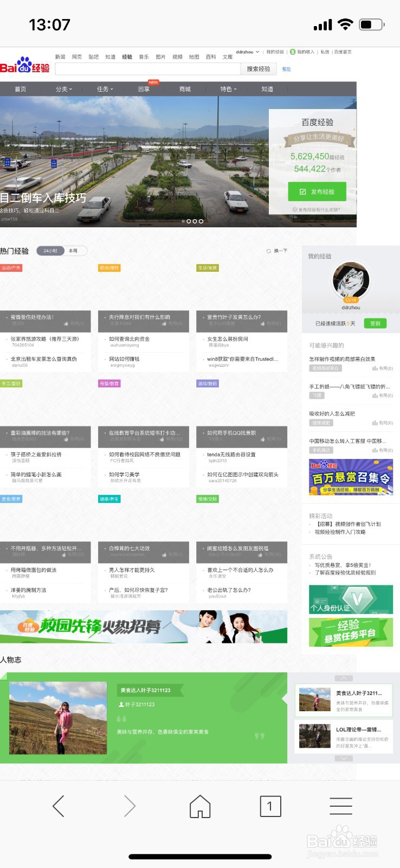Open the 经验悬赏任务平台 banner

(x=351, y=632)
